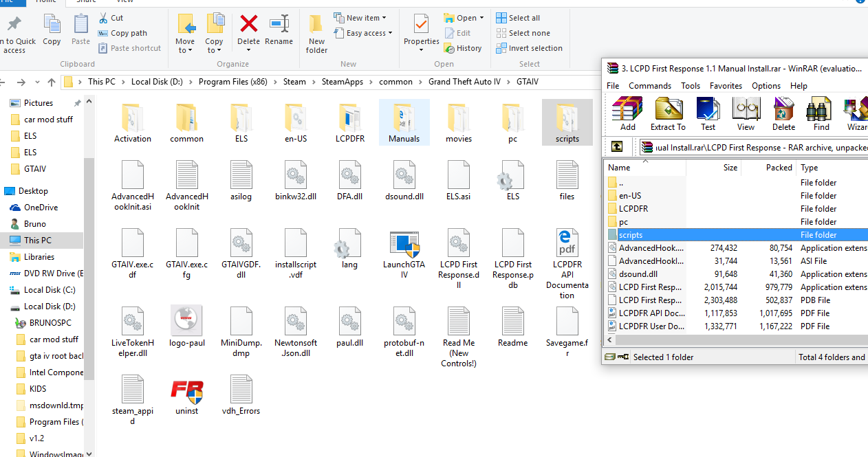868x457 pixels.
Task: Open the WinRAR Help menu
Action: (x=799, y=86)
